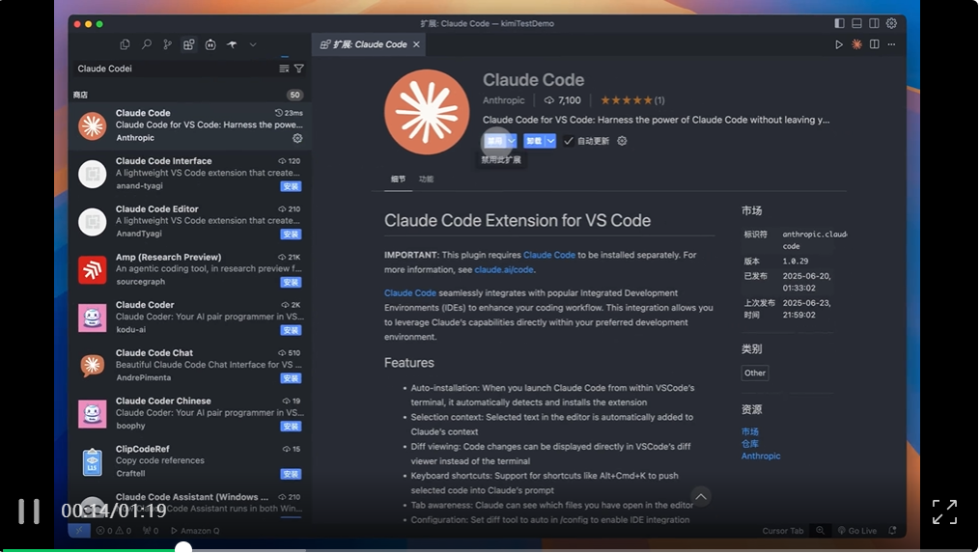Launch Claude Code orange spark toolbar icon
The image size is (980, 553).
click(x=856, y=44)
